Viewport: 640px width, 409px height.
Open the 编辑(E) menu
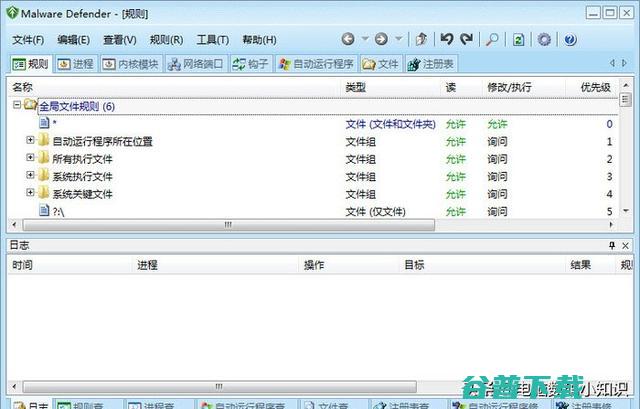73,40
